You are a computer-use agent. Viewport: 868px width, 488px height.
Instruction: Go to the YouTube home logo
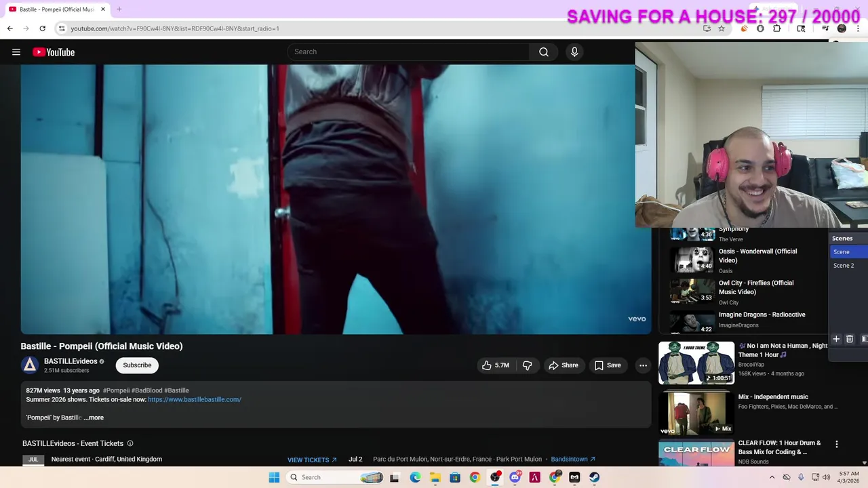(x=54, y=52)
